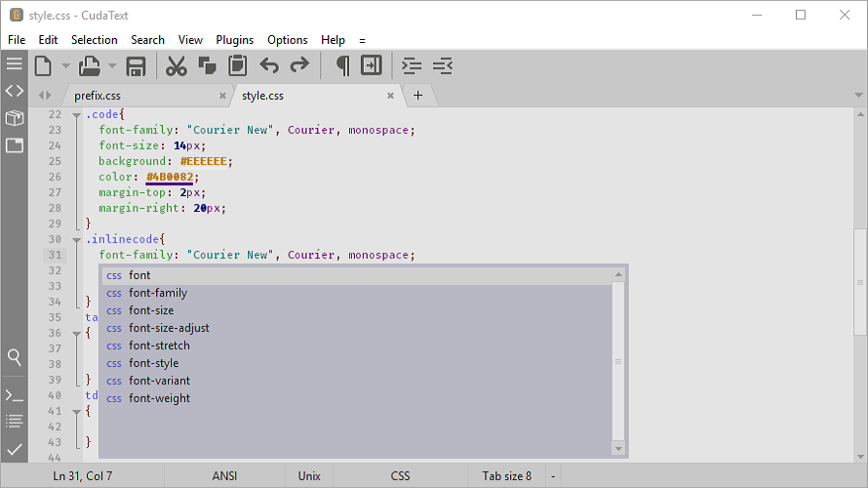868x488 pixels.
Task: Click the underlined #4B0082 color value
Action: pos(171,177)
